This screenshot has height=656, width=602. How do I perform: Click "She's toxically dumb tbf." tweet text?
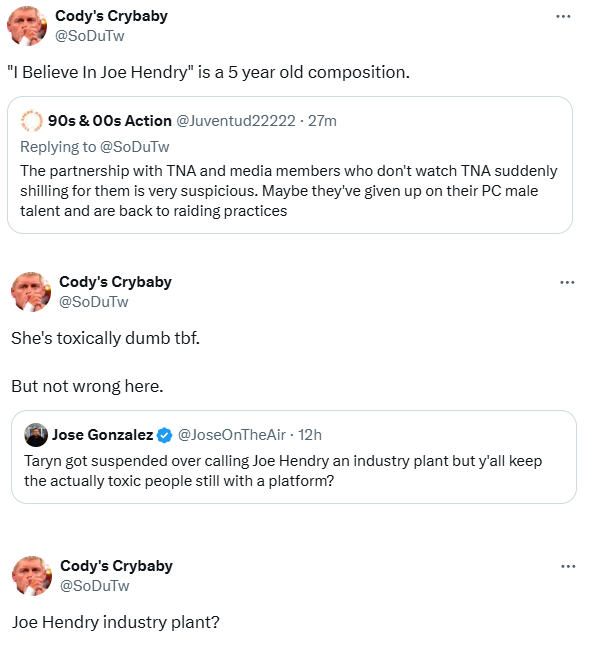click(105, 338)
